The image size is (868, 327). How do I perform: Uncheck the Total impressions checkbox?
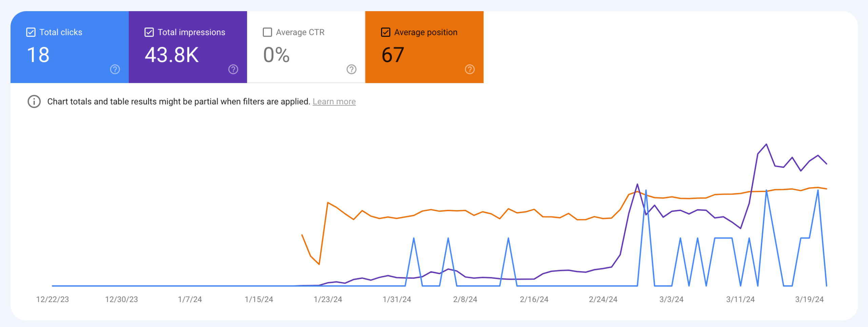click(149, 32)
